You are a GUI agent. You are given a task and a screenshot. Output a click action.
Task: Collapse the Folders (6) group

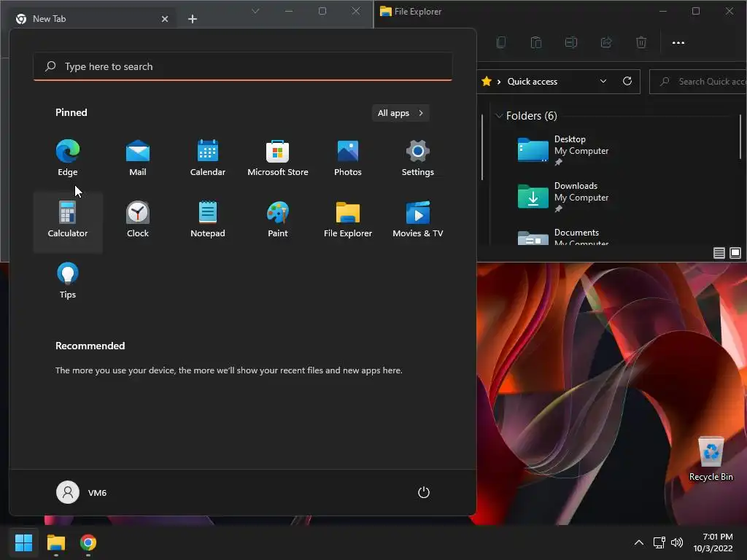pos(499,116)
